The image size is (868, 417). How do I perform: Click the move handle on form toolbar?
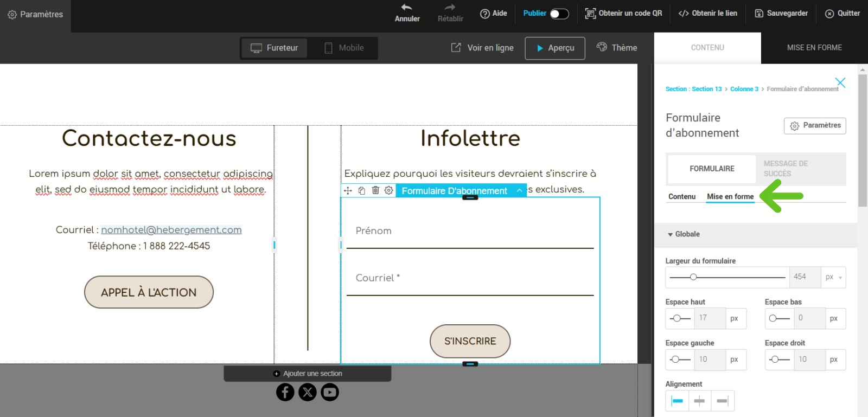[348, 190]
